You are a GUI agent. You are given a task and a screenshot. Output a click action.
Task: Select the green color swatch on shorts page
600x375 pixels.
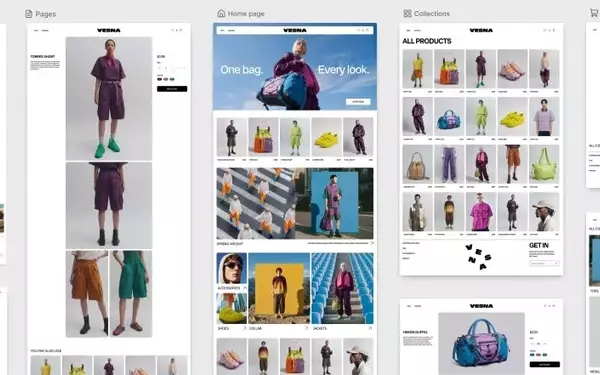pyautogui.click(x=172, y=79)
